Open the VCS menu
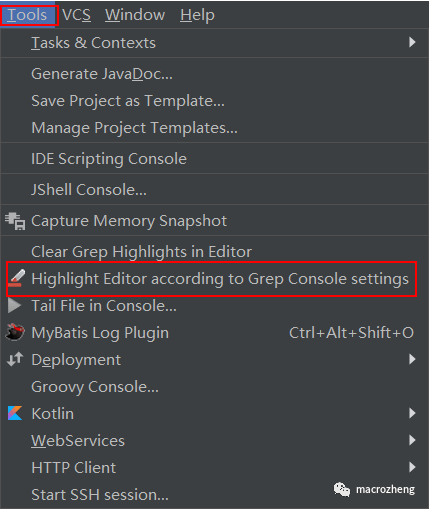Viewport: 429px width, 509px height. coord(76,15)
